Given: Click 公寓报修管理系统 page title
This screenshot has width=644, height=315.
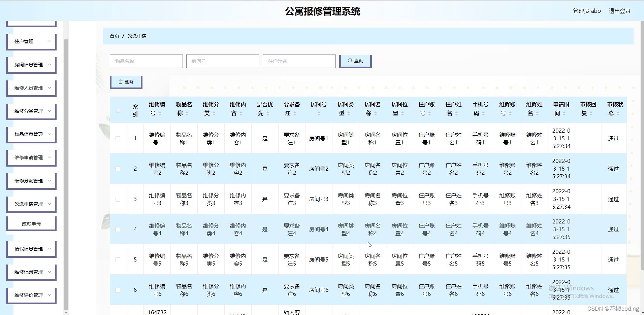Looking at the screenshot, I should [x=322, y=11].
